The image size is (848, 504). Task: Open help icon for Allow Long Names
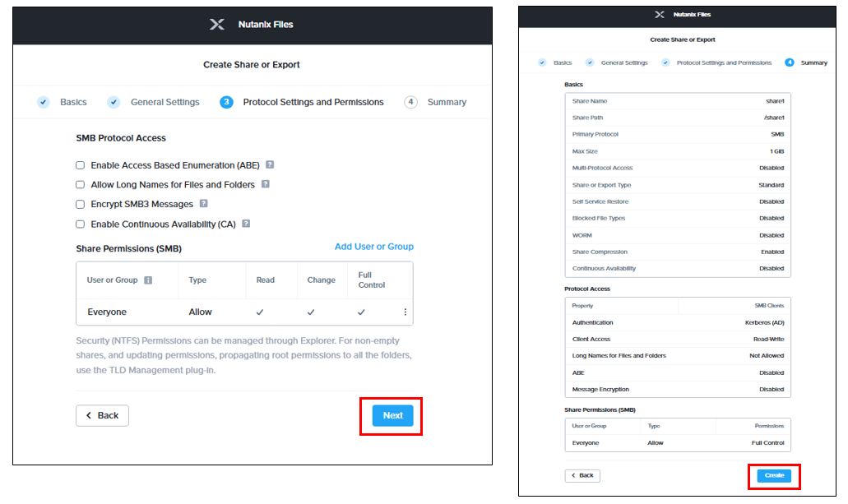[265, 184]
